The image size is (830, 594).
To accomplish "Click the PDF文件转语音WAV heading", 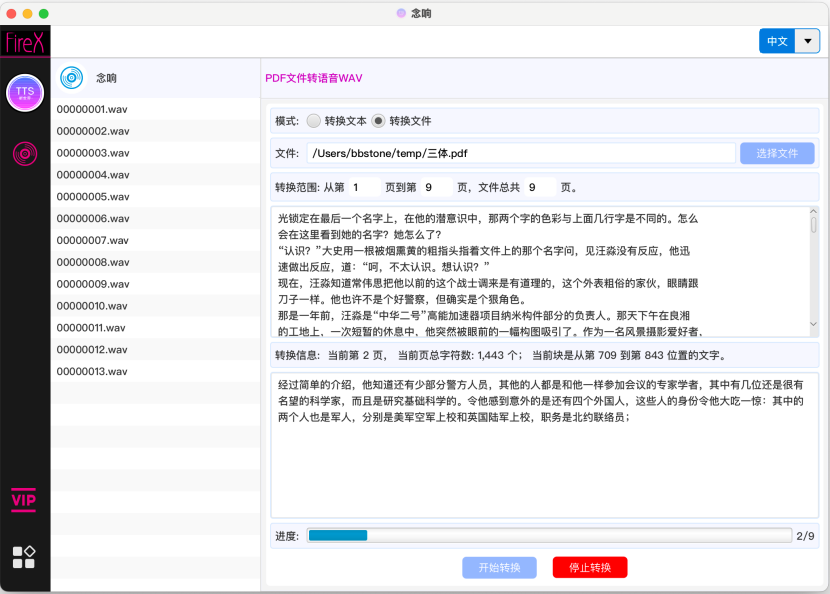I will (x=314, y=78).
